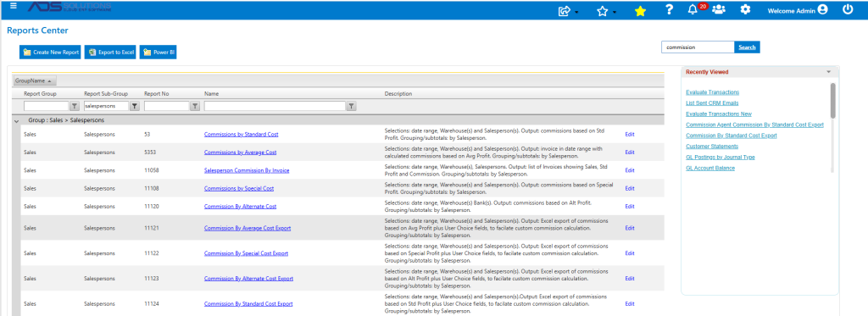The height and width of the screenshot is (316, 868).
Task: Edit the report number 11124 row
Action: point(630,304)
